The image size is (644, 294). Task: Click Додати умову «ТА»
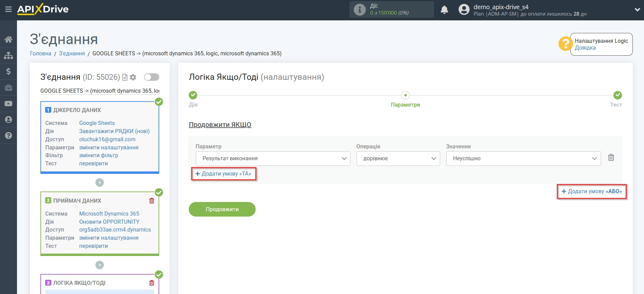223,174
